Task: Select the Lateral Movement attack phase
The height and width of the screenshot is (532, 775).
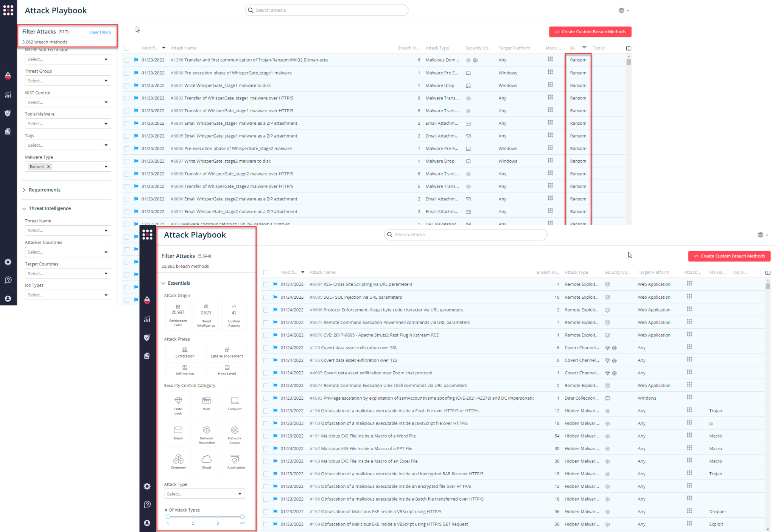Action: point(227,352)
